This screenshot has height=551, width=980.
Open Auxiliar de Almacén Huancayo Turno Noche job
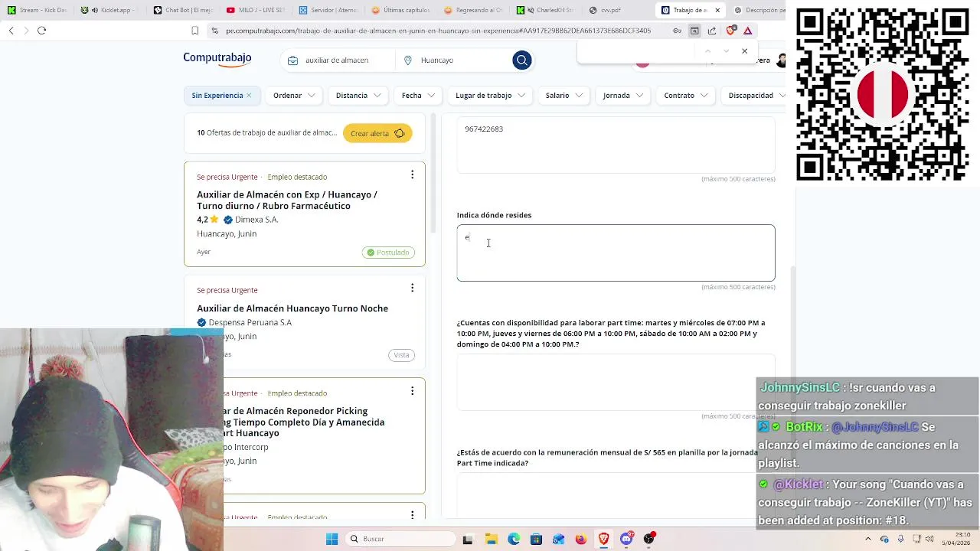(292, 308)
